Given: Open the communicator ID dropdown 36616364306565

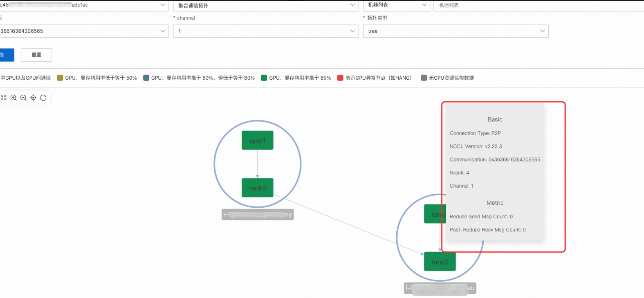Looking at the screenshot, I should [x=84, y=31].
